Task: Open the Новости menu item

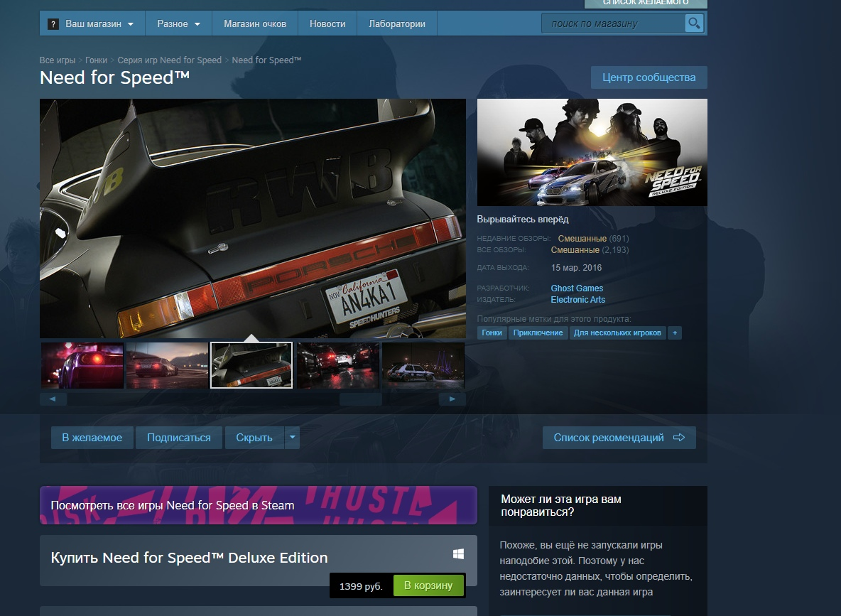Action: (x=327, y=23)
